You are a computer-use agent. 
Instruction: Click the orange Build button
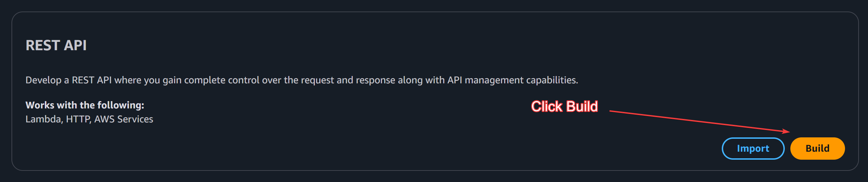pos(817,149)
